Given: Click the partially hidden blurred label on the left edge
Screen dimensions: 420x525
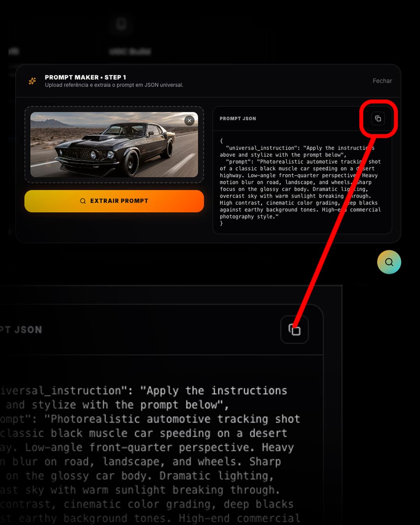Looking at the screenshot, I should click(x=14, y=51).
